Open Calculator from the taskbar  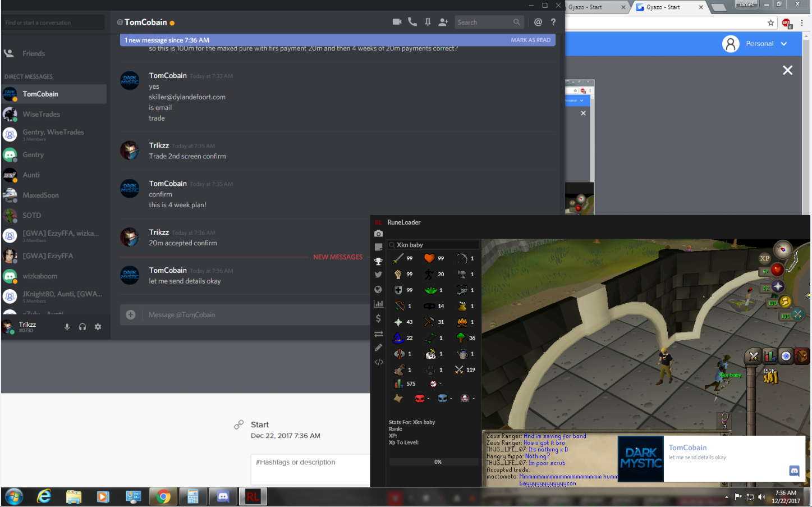pyautogui.click(x=193, y=497)
